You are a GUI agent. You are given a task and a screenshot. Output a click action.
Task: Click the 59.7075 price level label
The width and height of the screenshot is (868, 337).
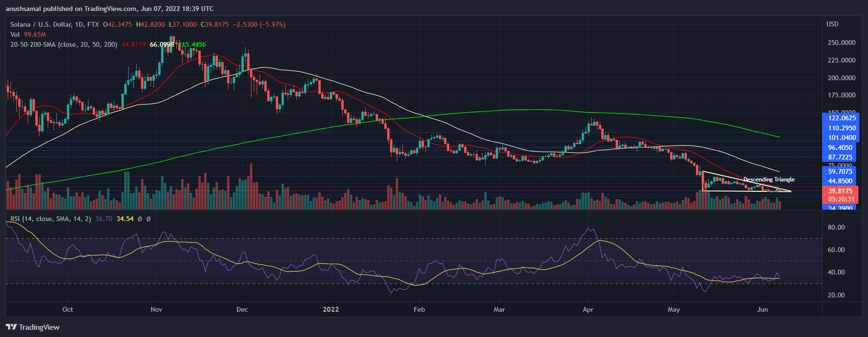[x=841, y=171]
